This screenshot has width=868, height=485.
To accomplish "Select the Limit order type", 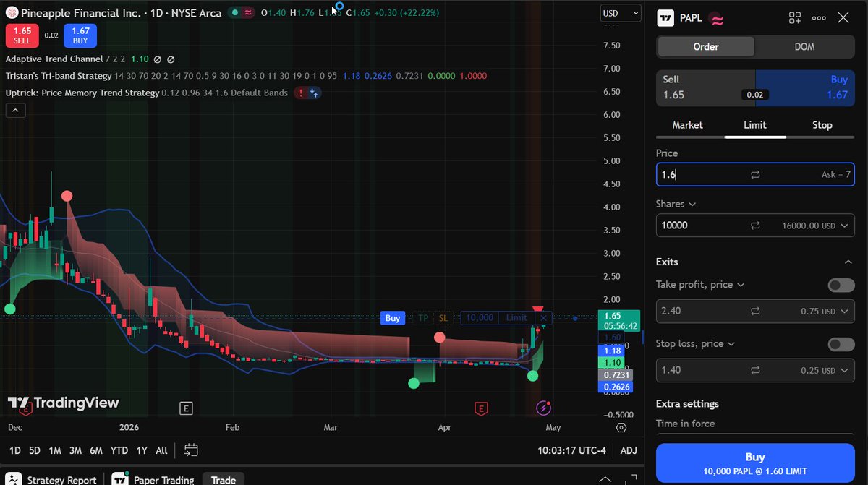I will click(x=755, y=125).
